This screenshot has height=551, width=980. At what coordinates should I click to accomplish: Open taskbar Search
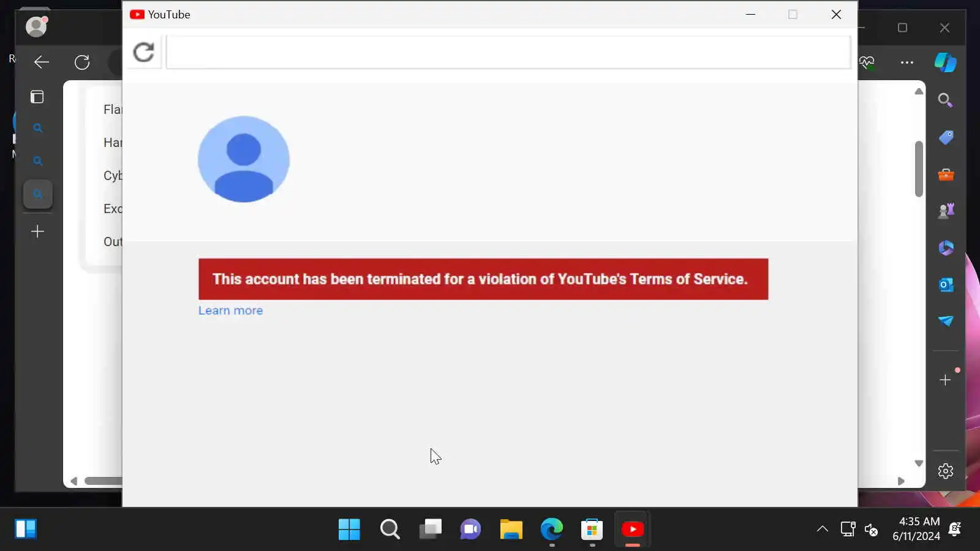390,529
